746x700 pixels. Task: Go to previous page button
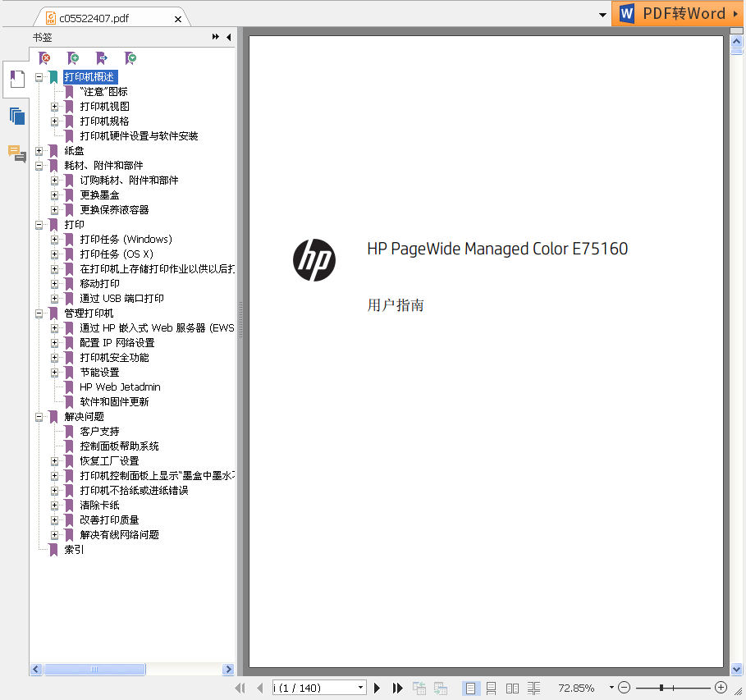coord(260,688)
